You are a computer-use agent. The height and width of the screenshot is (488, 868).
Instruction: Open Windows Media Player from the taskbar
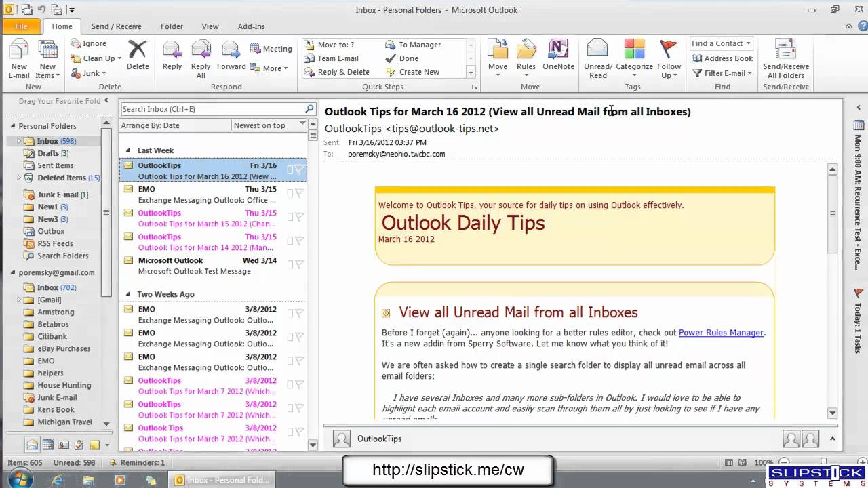[120, 480]
